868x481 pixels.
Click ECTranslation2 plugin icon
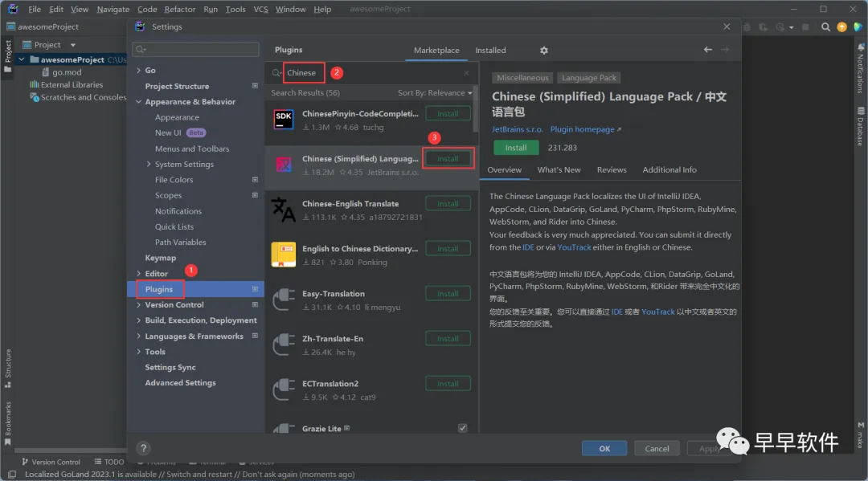pos(284,389)
